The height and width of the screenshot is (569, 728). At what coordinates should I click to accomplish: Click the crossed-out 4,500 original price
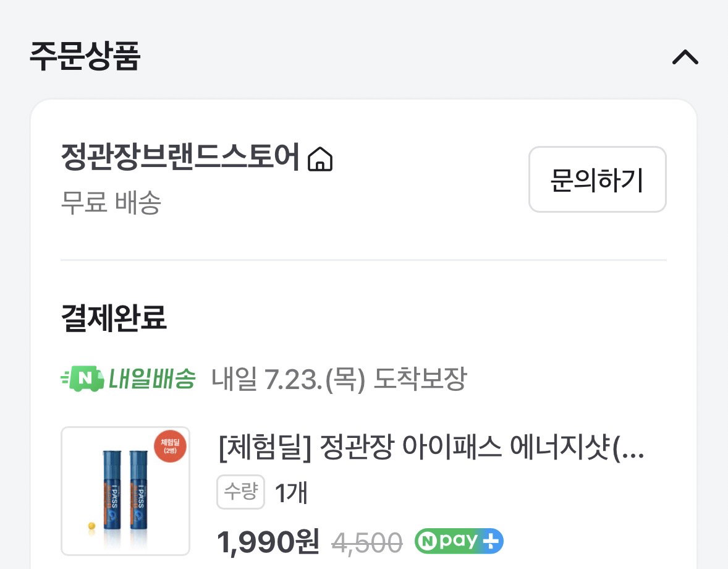click(367, 542)
